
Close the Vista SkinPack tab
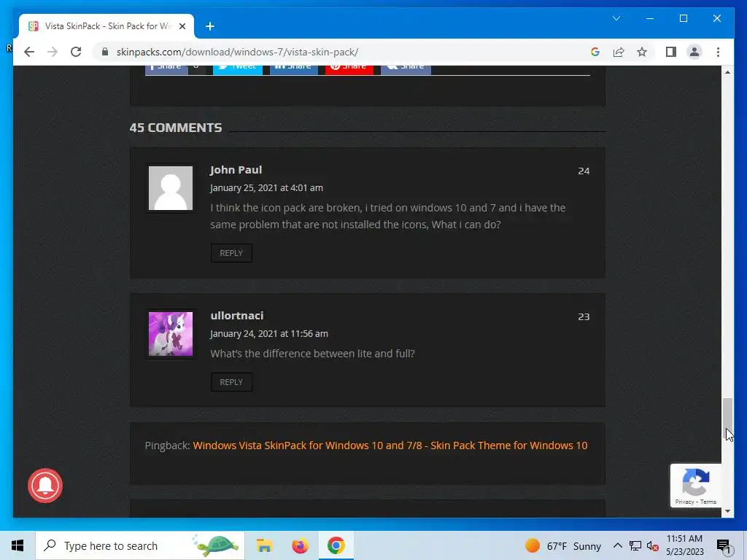[x=182, y=26]
